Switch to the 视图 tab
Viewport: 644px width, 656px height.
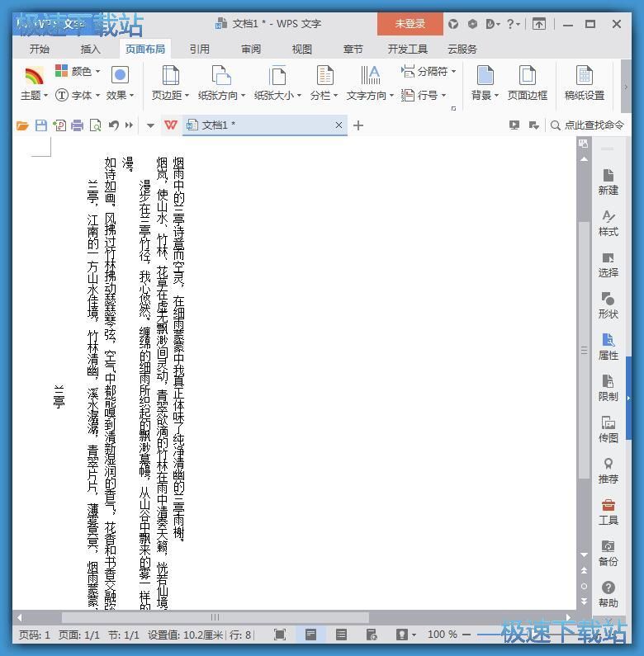pyautogui.click(x=302, y=49)
